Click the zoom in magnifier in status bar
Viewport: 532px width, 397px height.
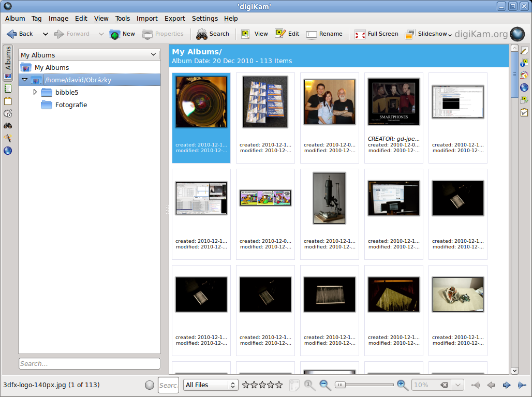coord(403,385)
